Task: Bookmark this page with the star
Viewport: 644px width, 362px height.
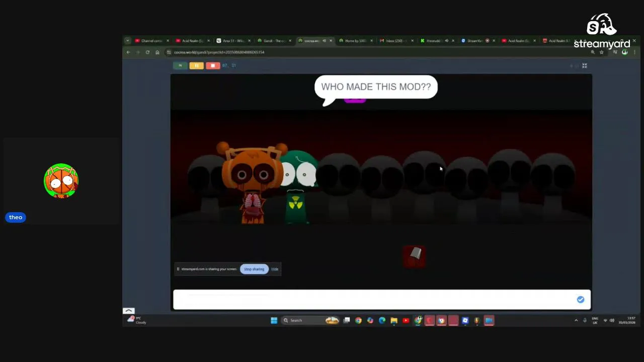Action: [601, 52]
